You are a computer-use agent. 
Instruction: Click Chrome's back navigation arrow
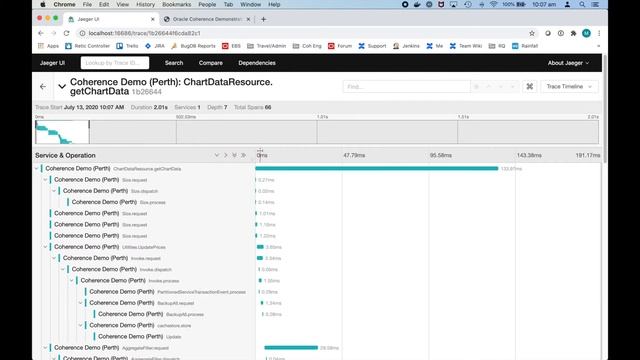coord(41,33)
